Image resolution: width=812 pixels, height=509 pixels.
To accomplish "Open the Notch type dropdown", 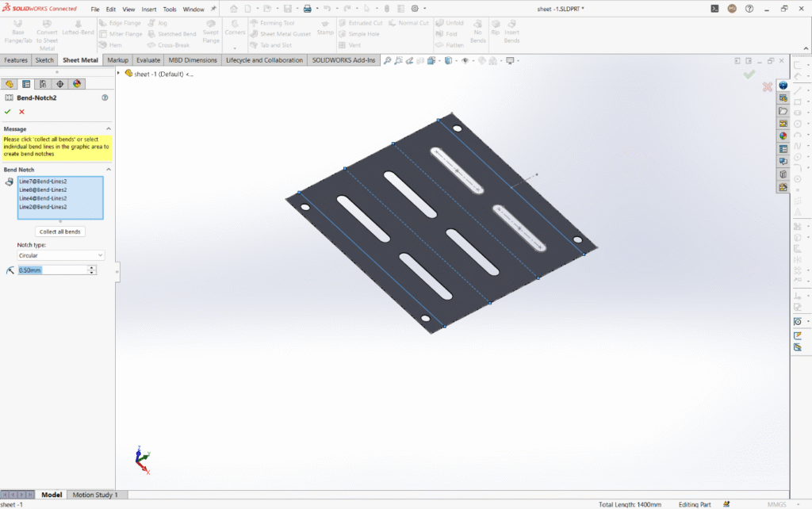I will (61, 255).
